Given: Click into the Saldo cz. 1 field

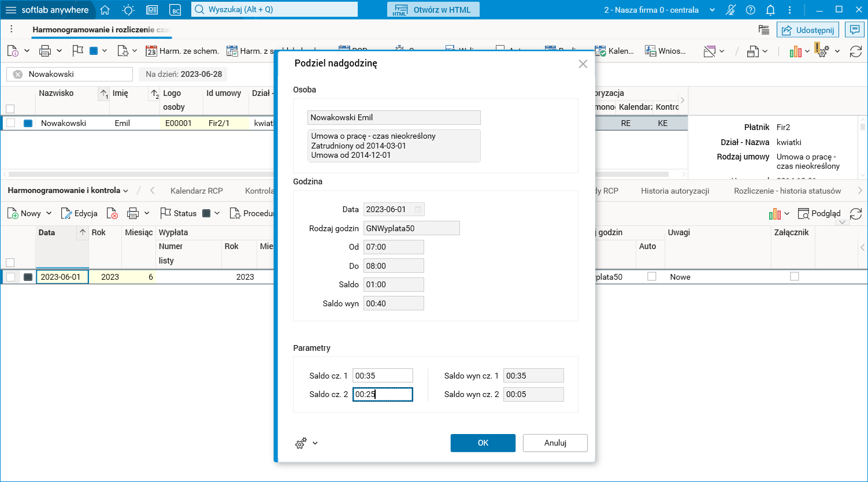Looking at the screenshot, I should (383, 376).
